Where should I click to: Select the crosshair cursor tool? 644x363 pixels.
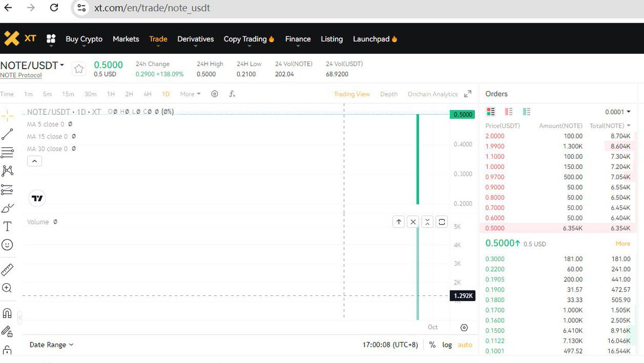8,115
